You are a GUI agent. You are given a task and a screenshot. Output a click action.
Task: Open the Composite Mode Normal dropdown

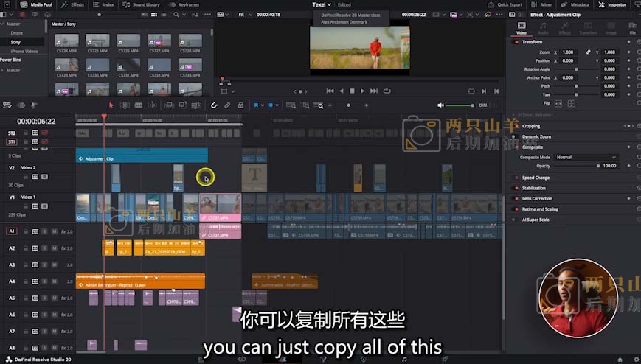(x=586, y=157)
